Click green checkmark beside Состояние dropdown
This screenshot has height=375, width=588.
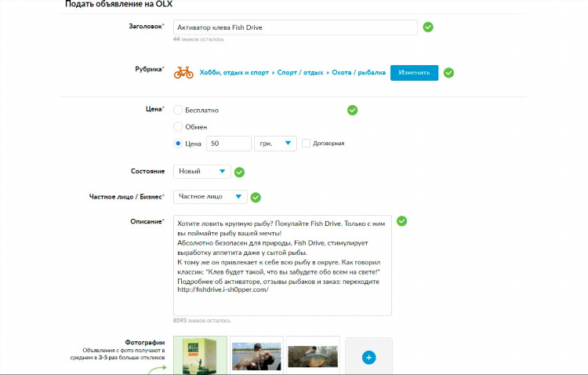pyautogui.click(x=239, y=173)
